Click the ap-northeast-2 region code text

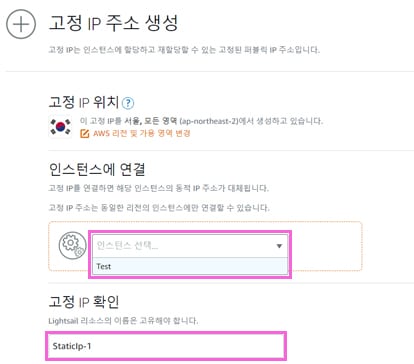pyautogui.click(x=209, y=121)
